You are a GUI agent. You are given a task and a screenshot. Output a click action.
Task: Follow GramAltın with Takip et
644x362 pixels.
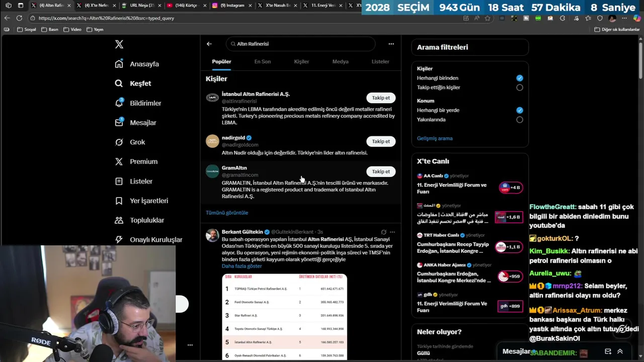point(381,171)
